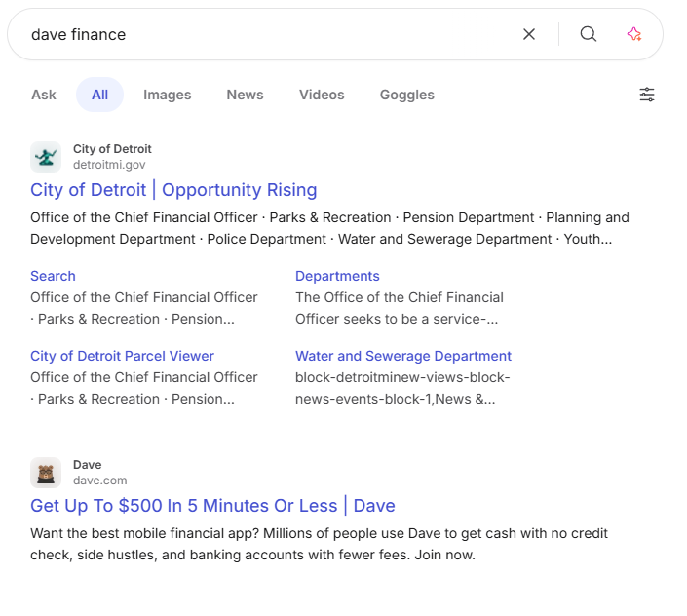Switch to the Images tab
687x616 pixels.
(x=167, y=95)
